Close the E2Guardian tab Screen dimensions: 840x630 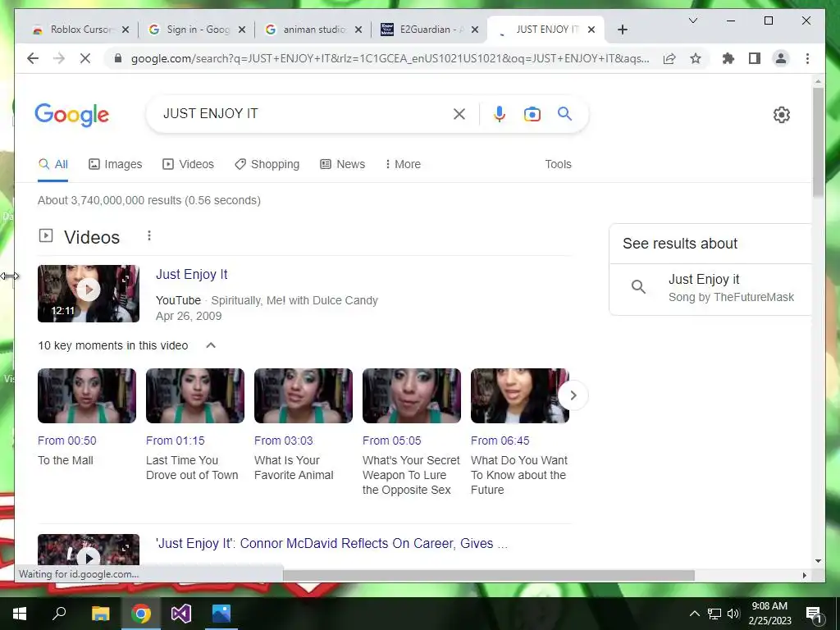point(475,30)
